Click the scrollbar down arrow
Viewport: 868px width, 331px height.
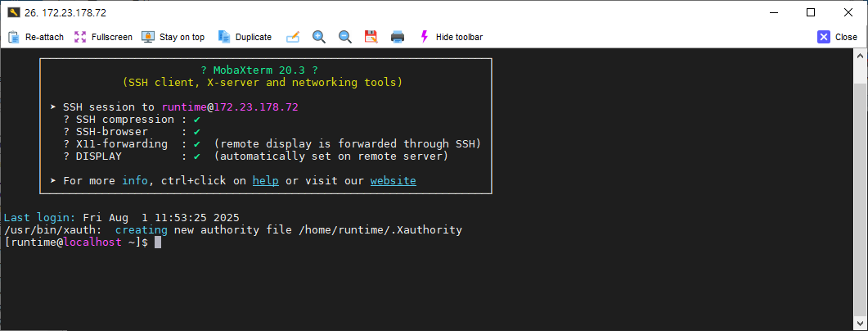click(x=861, y=324)
